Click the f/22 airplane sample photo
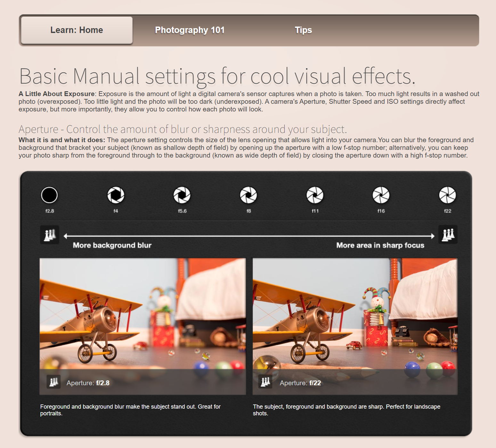This screenshot has width=496, height=448. pyautogui.click(x=355, y=314)
